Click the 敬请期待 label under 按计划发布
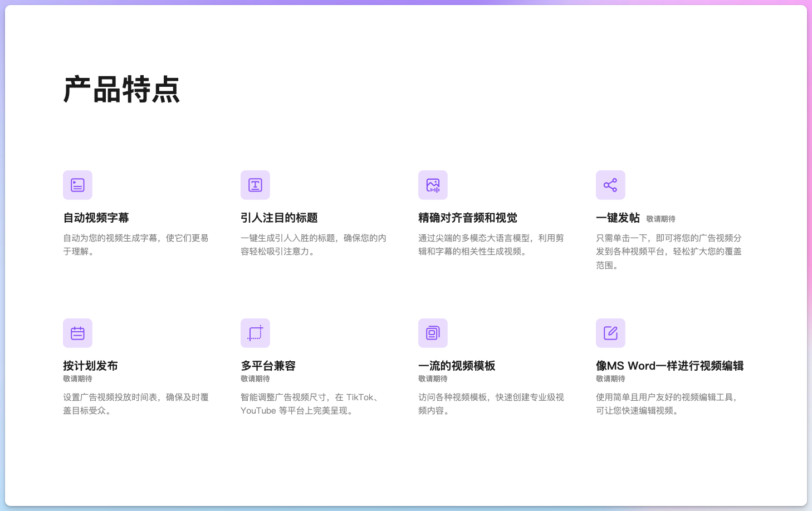 [77, 379]
